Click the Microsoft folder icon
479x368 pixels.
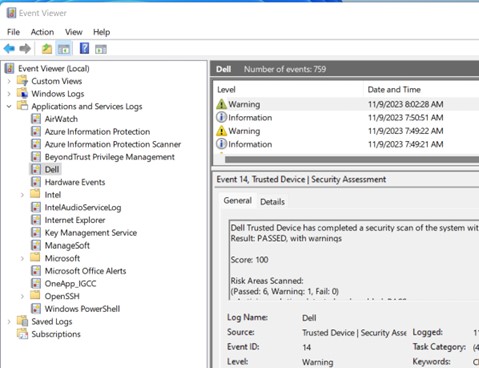[x=35, y=258]
